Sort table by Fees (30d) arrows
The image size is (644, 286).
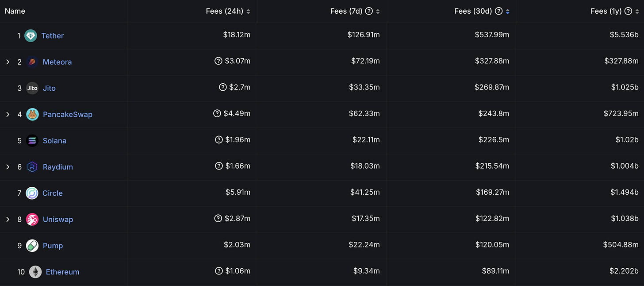[x=507, y=12]
